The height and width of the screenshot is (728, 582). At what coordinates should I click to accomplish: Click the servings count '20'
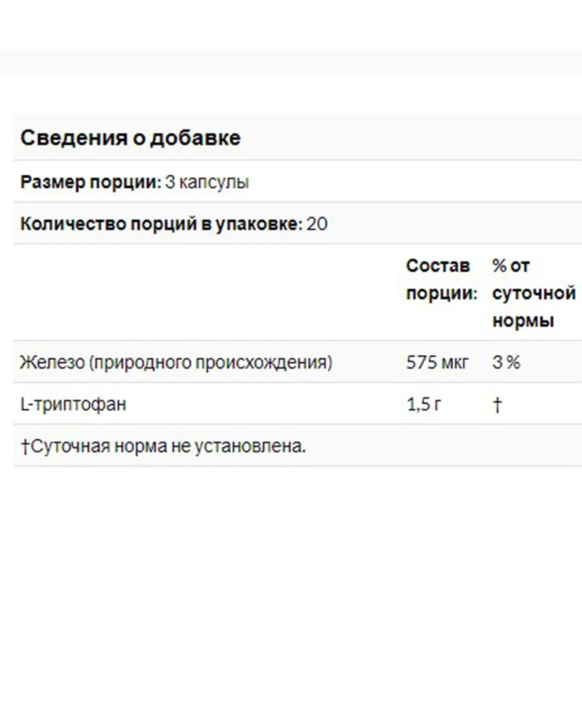pos(317,224)
